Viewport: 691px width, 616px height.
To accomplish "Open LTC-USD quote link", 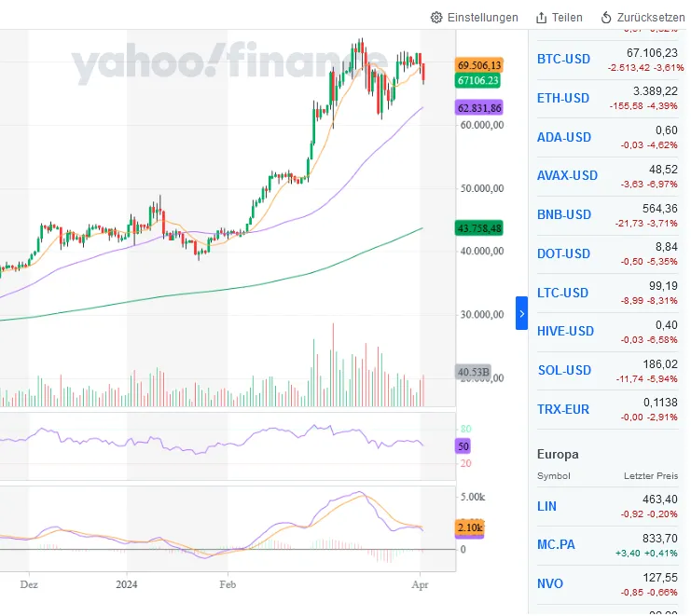I will pyautogui.click(x=562, y=294).
